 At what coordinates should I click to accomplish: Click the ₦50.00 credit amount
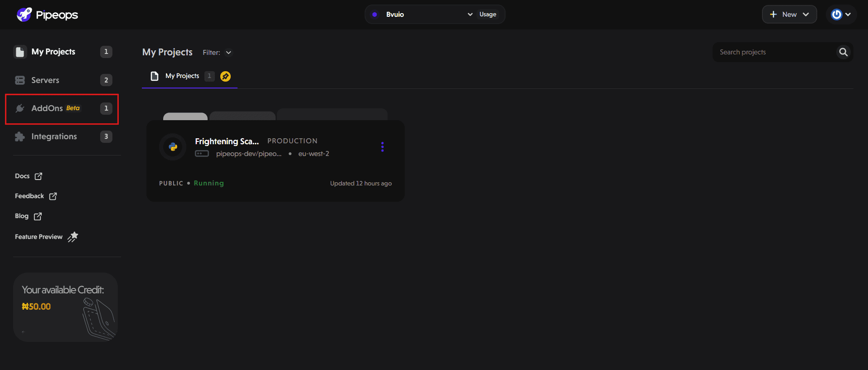(36, 307)
